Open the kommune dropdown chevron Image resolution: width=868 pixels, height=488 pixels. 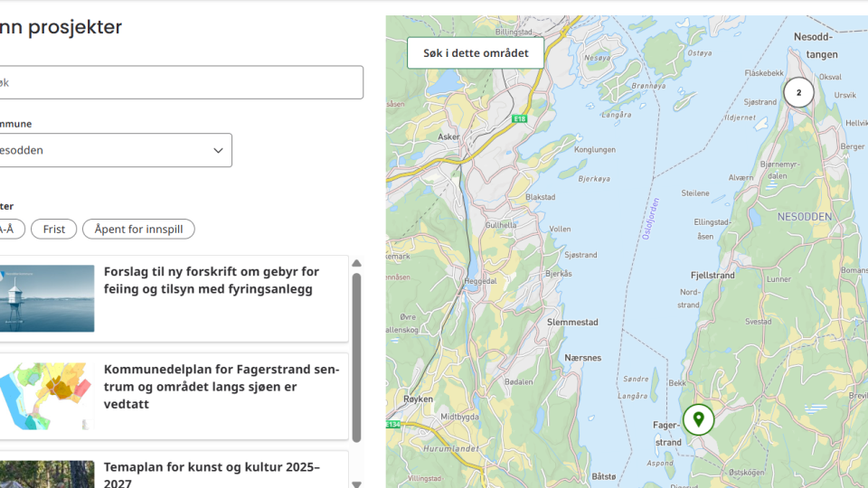218,151
